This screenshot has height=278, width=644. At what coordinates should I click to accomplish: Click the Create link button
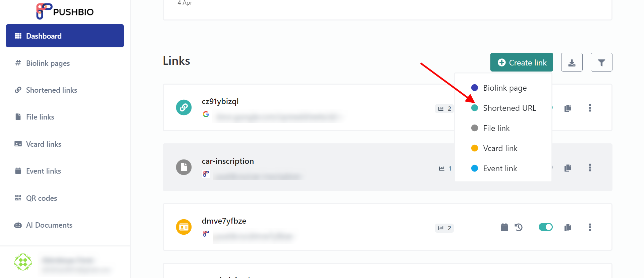tap(522, 62)
